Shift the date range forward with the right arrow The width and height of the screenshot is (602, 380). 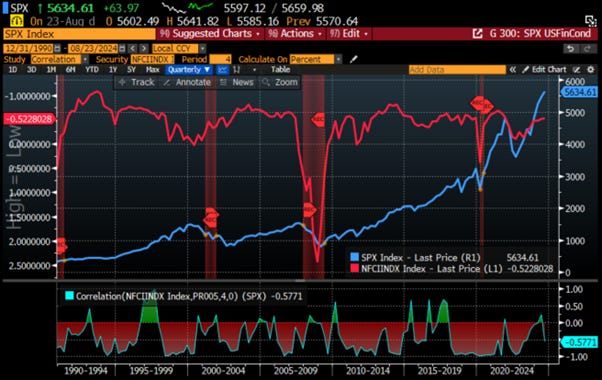[x=144, y=48]
